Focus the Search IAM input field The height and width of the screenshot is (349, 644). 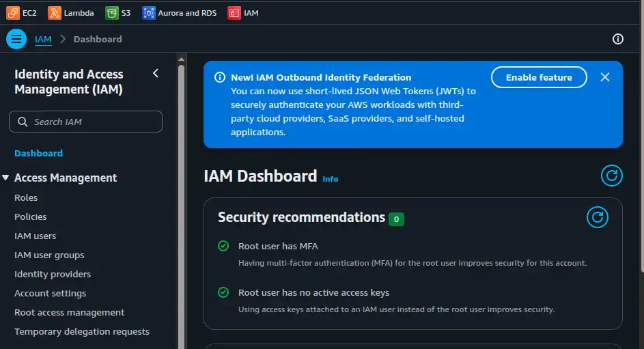[85, 122]
